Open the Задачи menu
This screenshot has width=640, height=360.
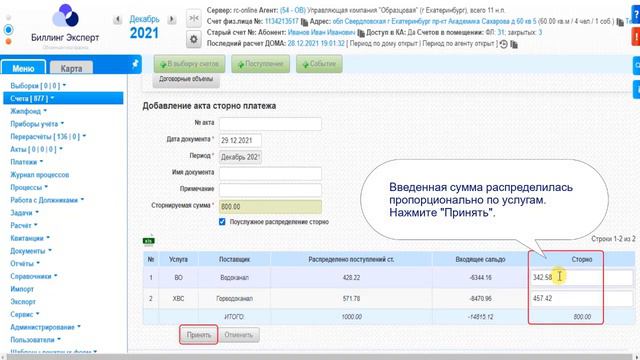pyautogui.click(x=24, y=213)
